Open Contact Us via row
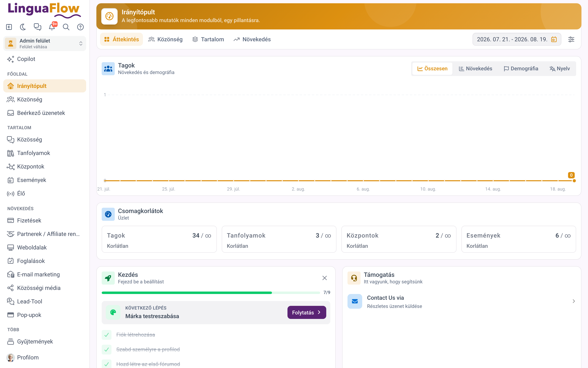The image size is (588, 368). [x=462, y=302]
